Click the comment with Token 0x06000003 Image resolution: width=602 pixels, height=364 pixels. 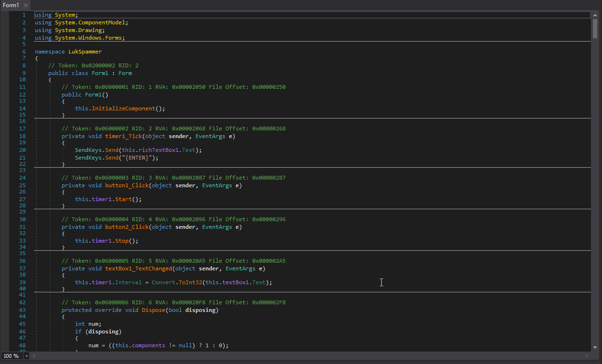[x=173, y=178]
